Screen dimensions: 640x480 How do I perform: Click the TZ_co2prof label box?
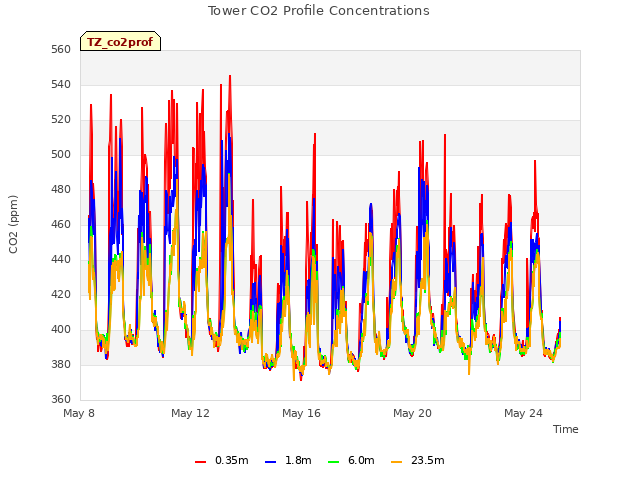point(120,41)
